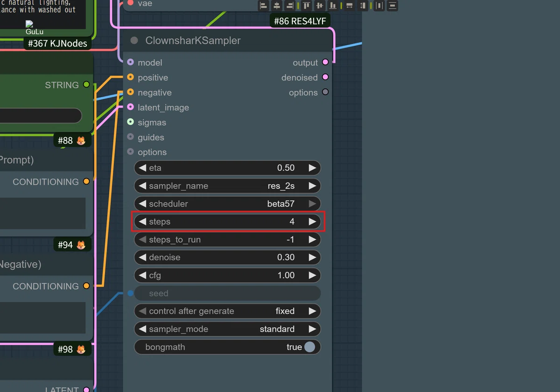Align selected nodes to the bottom edge
The image size is (560, 392).
click(x=333, y=6)
